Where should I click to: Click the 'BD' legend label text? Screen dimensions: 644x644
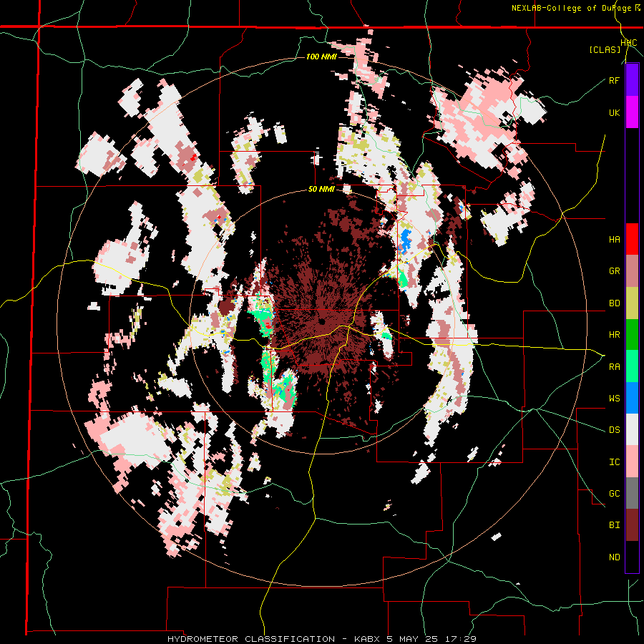pos(614,303)
